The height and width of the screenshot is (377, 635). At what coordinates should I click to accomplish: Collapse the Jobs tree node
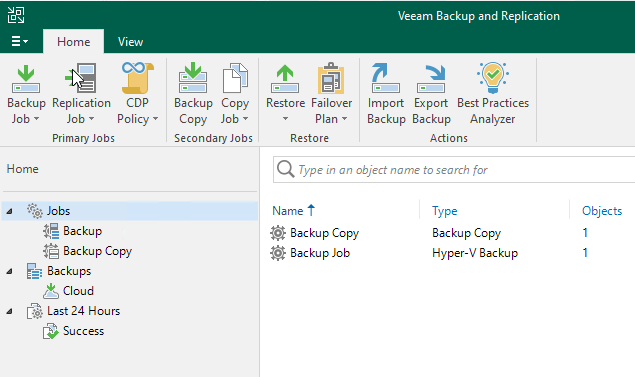tap(9, 211)
